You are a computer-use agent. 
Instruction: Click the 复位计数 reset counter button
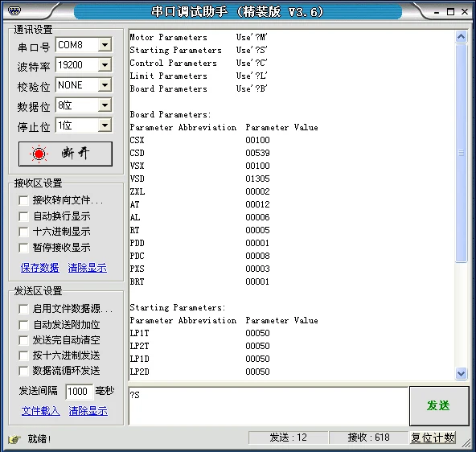pos(433,438)
